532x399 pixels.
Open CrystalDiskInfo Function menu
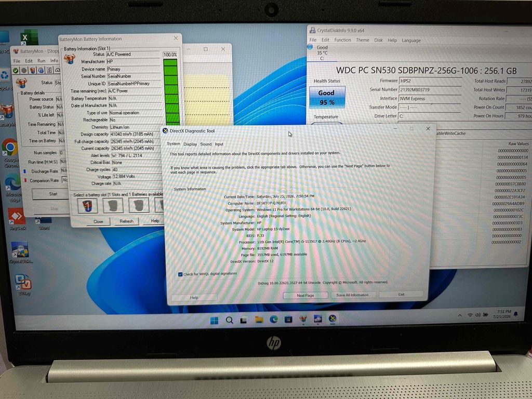[x=342, y=40]
